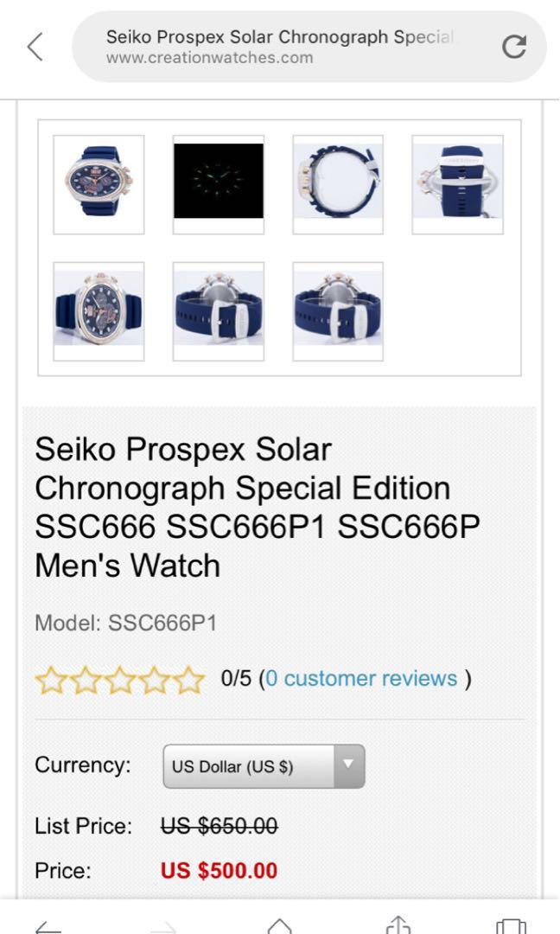
Task: Click the currency dropdown arrow
Action: point(348,765)
